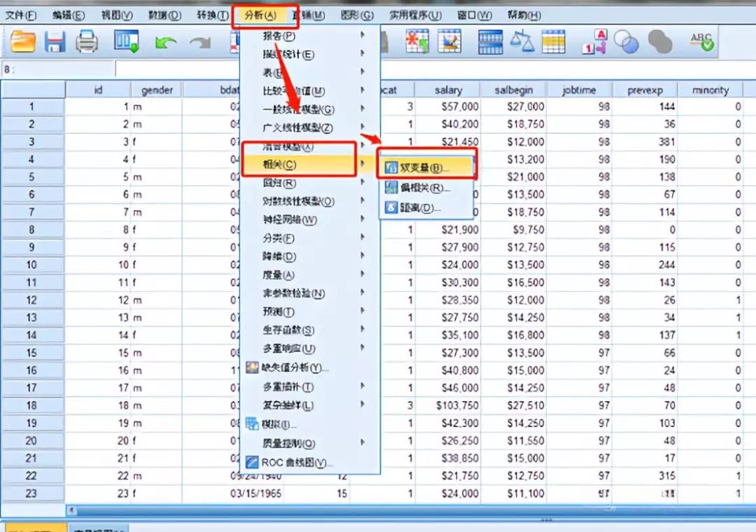Expand the 广义线性模型(Z) submenu
The width and height of the screenshot is (756, 532).
pyautogui.click(x=309, y=128)
